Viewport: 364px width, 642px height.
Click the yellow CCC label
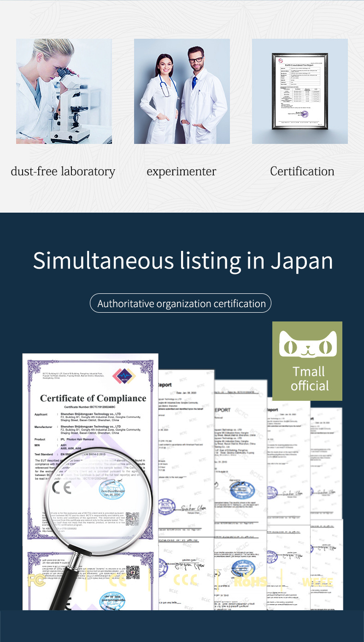[x=186, y=580]
